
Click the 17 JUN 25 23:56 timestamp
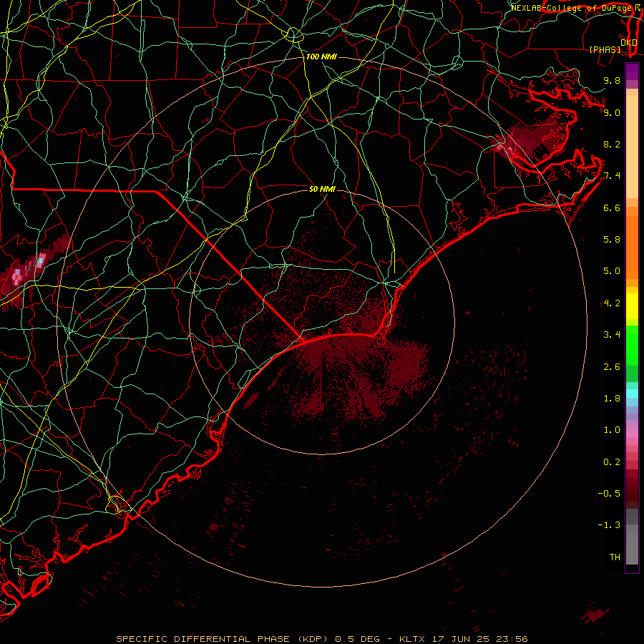(x=479, y=639)
